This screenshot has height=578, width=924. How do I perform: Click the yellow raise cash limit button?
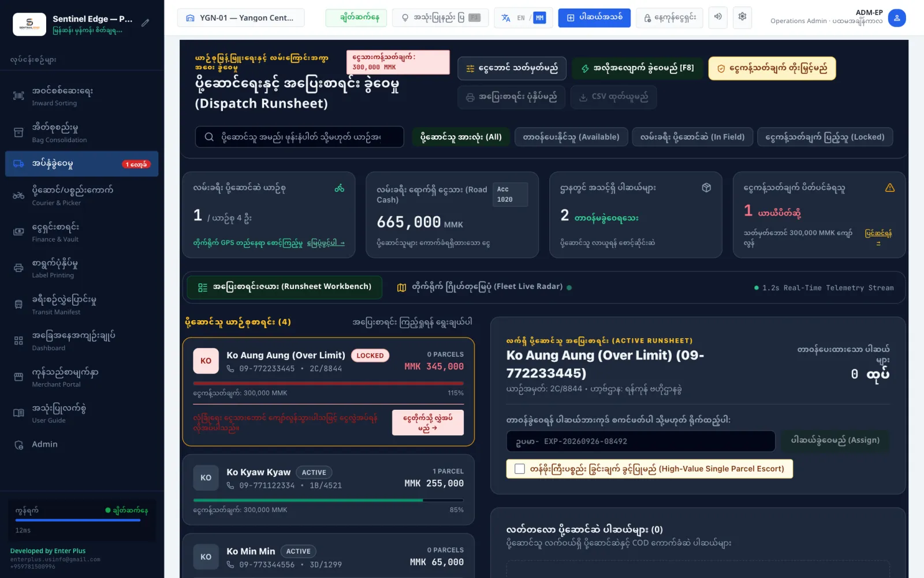coord(772,68)
